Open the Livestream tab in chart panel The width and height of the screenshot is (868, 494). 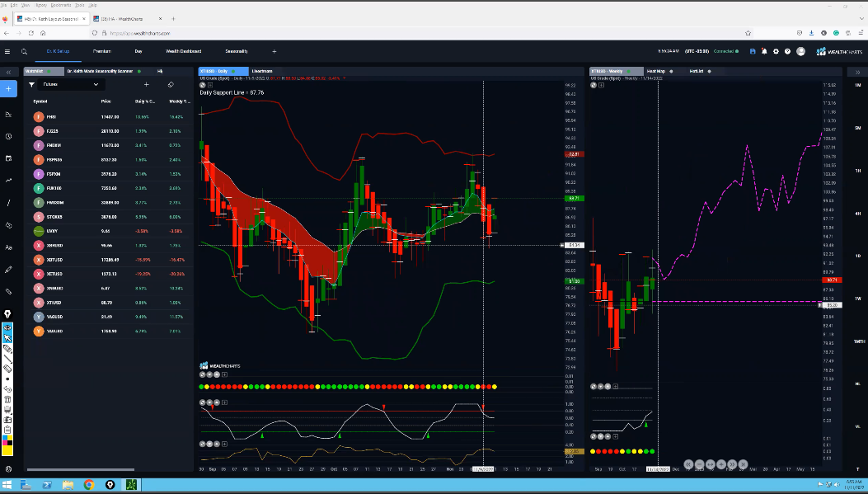[262, 72]
